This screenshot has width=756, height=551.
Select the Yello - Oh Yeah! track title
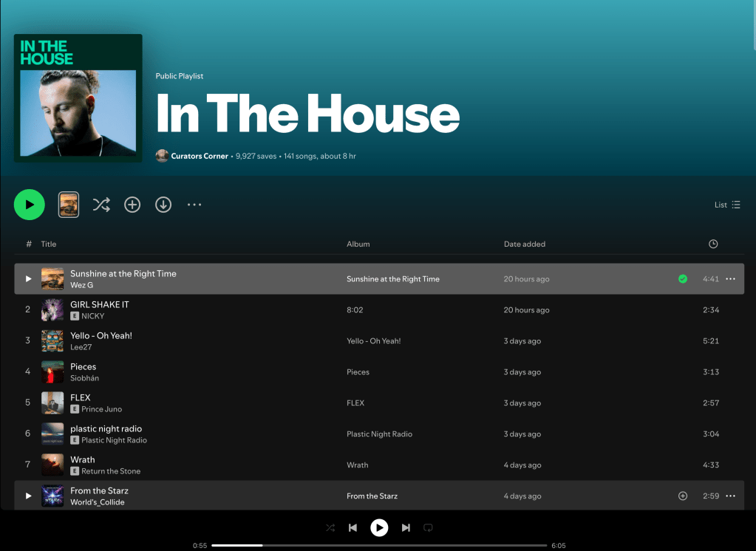coord(101,335)
